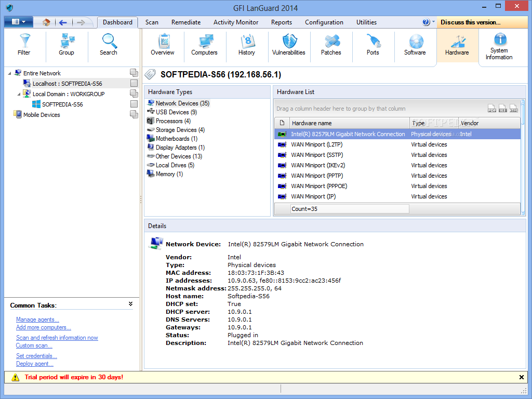Click the Custom scan link
Screen dimensions: 532x399
click(x=34, y=345)
